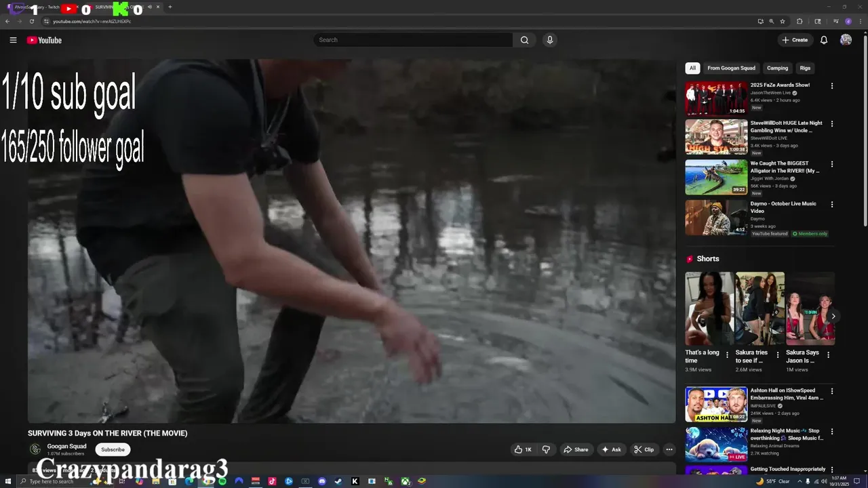Open the YouTube account avatar menu
Image resolution: width=868 pixels, height=488 pixels.
(846, 40)
